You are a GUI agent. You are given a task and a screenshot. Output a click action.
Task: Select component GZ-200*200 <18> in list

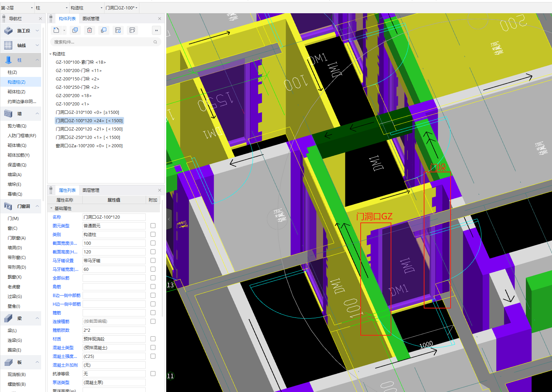pyautogui.click(x=74, y=95)
